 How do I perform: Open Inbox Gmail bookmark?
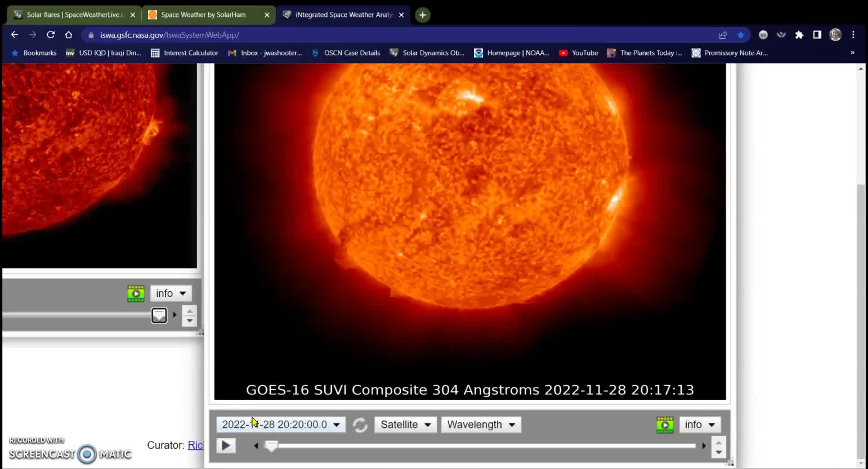265,53
